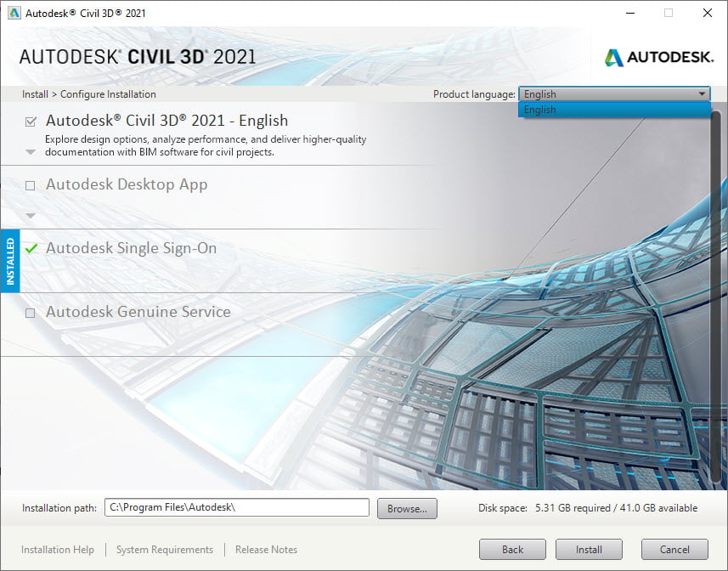
Task: Click the green Single Sign-On installed checkmark
Action: (x=31, y=248)
